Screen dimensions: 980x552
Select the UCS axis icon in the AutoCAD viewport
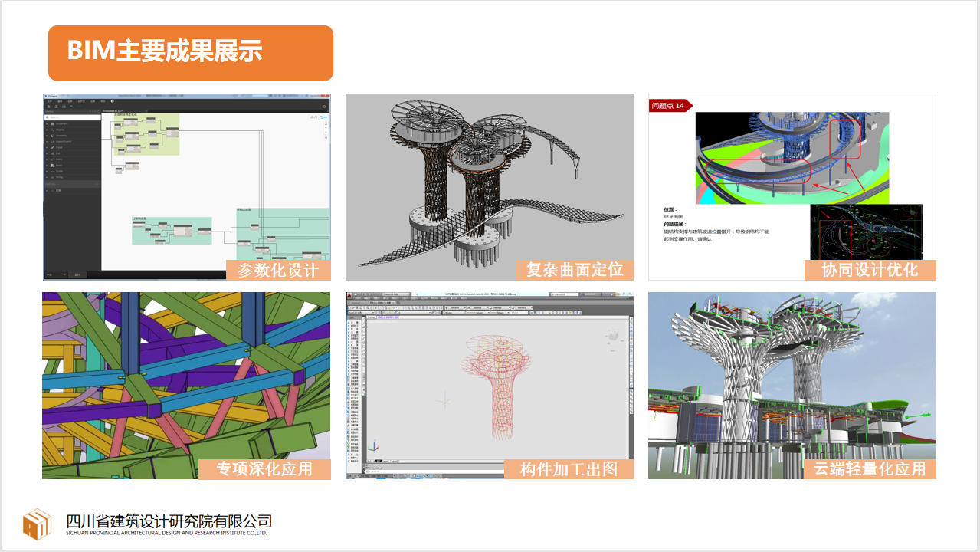coord(374,445)
